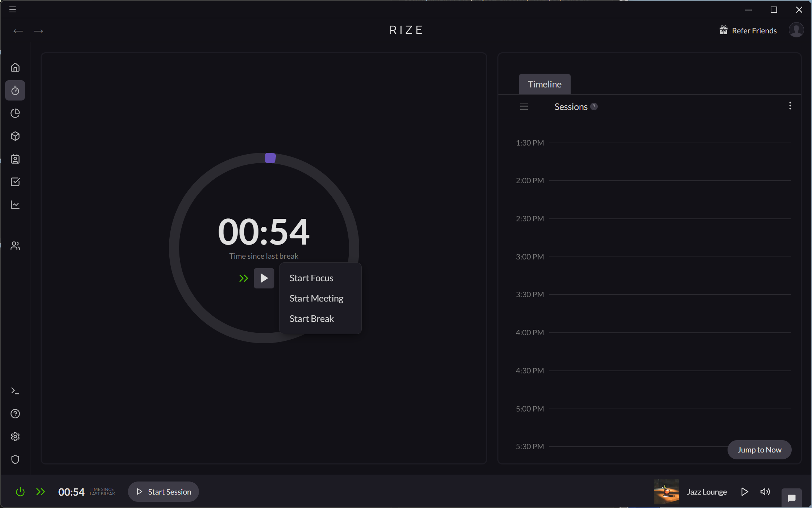Click the Jump to Now button
The width and height of the screenshot is (812, 508).
click(x=759, y=450)
